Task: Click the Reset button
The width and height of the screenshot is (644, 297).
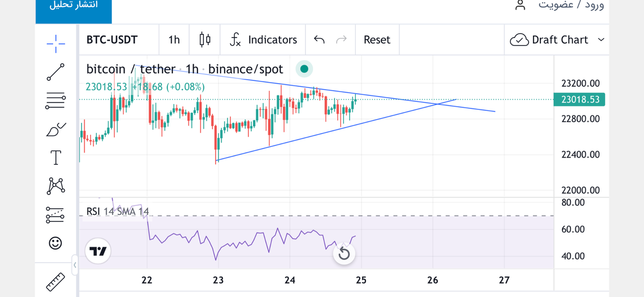Action: 377,40
